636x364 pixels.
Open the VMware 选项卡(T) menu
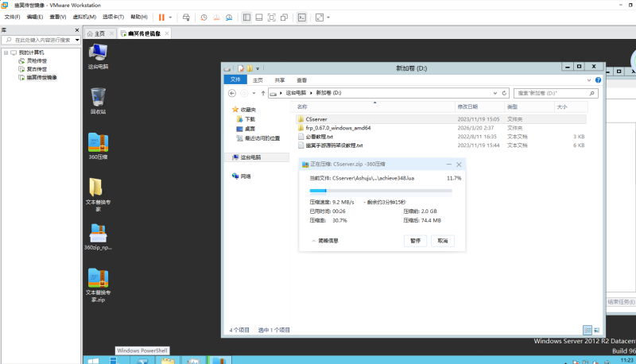click(x=113, y=17)
